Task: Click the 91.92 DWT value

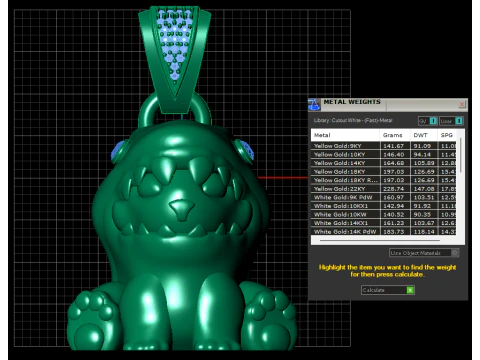Action: click(x=422, y=206)
